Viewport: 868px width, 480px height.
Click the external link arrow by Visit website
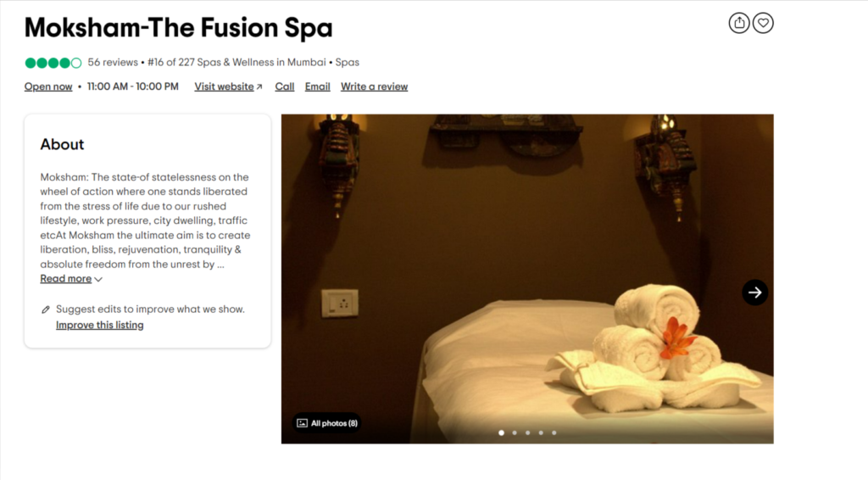pyautogui.click(x=259, y=87)
